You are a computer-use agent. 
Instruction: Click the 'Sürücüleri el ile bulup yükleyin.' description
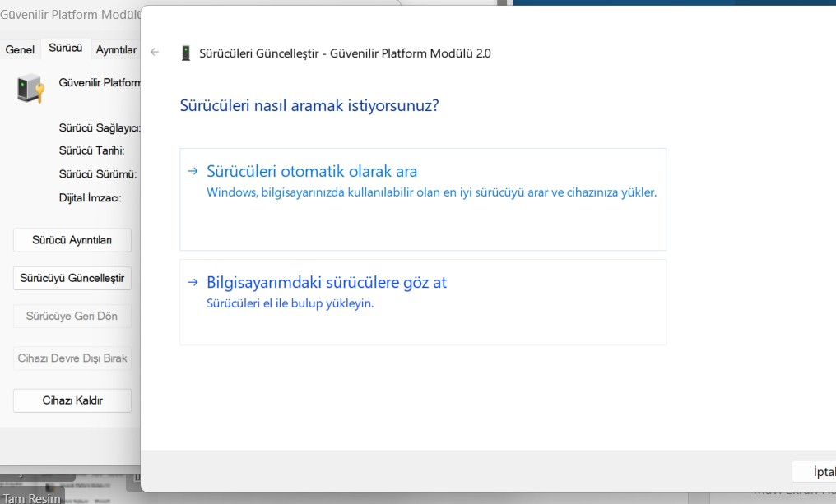click(290, 303)
